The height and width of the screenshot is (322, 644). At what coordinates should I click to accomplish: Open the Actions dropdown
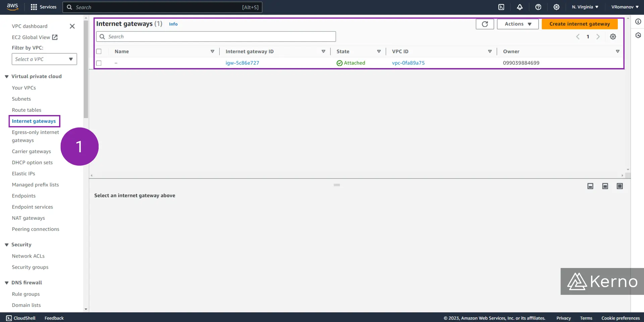tap(517, 24)
